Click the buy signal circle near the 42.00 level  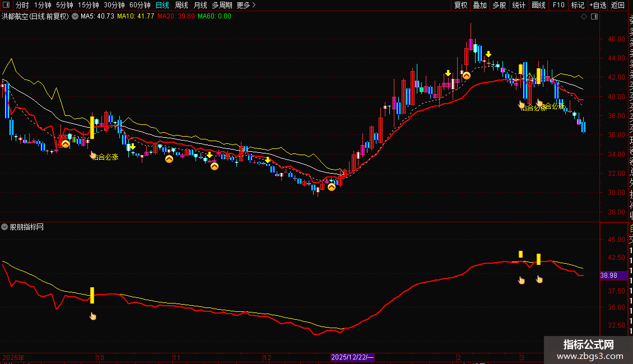click(x=466, y=76)
